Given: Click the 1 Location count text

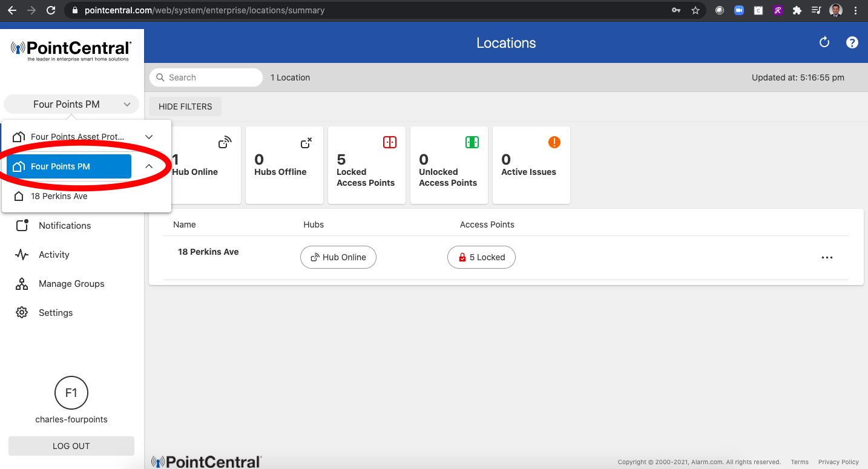Looking at the screenshot, I should (290, 77).
